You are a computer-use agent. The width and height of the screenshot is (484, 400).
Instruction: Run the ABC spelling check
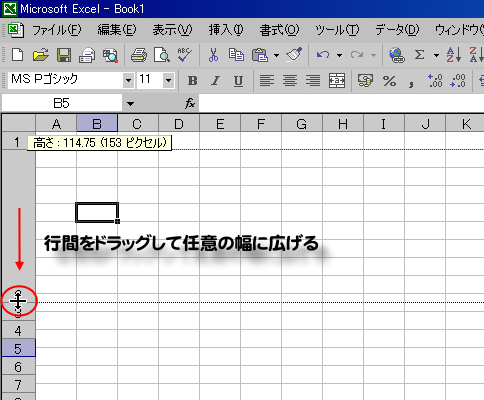(185, 55)
